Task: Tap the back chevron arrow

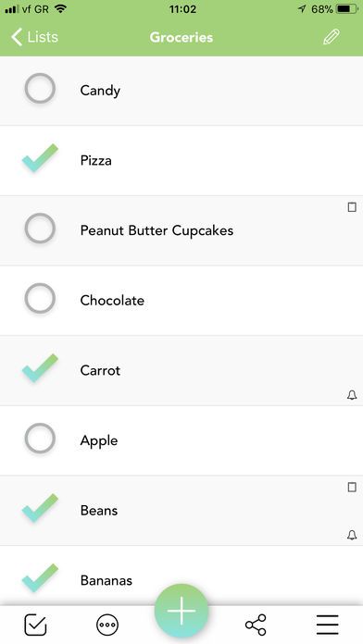Action: tap(17, 37)
